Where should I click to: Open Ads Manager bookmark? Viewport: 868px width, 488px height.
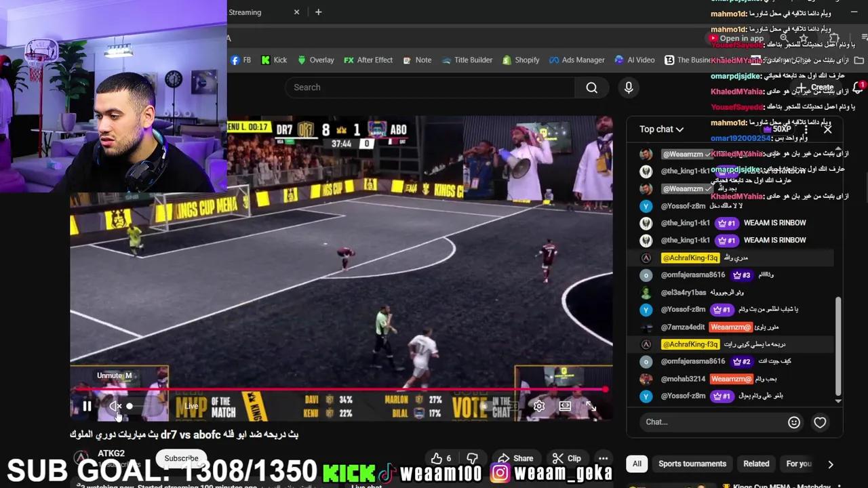(576, 60)
